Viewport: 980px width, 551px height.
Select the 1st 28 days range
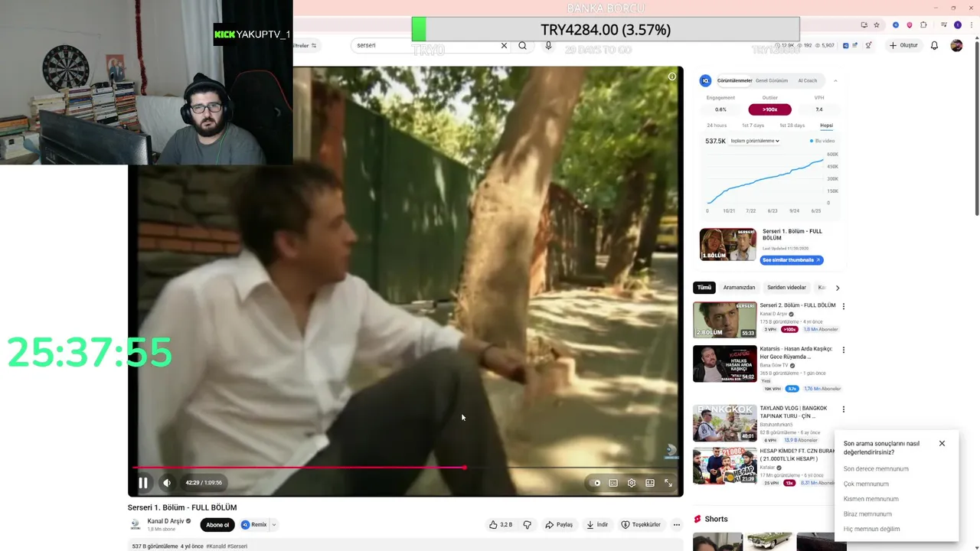[792, 126]
